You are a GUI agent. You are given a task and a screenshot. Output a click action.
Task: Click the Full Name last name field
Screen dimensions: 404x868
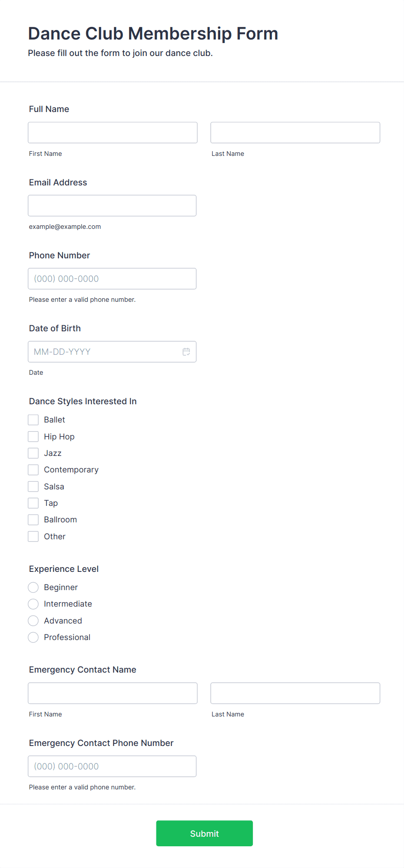pyautogui.click(x=295, y=132)
